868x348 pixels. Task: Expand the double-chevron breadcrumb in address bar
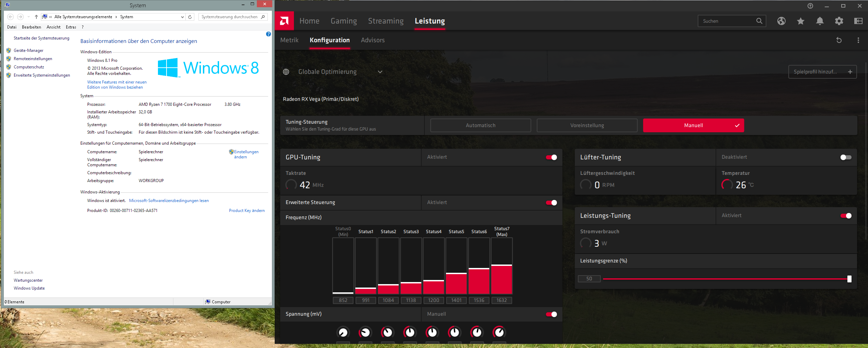pos(50,17)
